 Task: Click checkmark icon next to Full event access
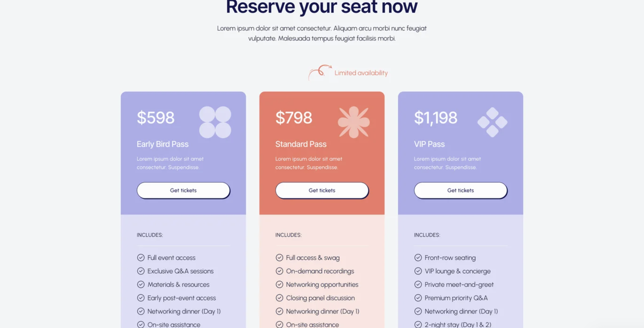pyautogui.click(x=141, y=257)
